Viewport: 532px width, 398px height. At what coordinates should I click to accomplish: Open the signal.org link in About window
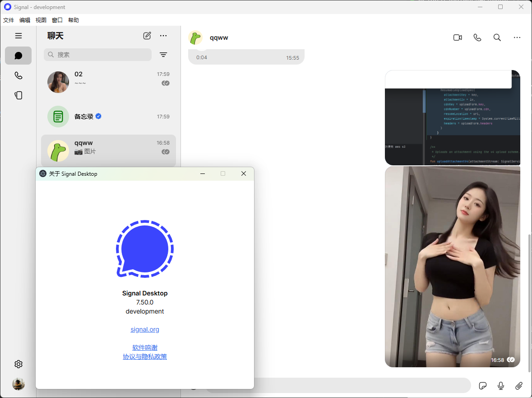pos(145,329)
